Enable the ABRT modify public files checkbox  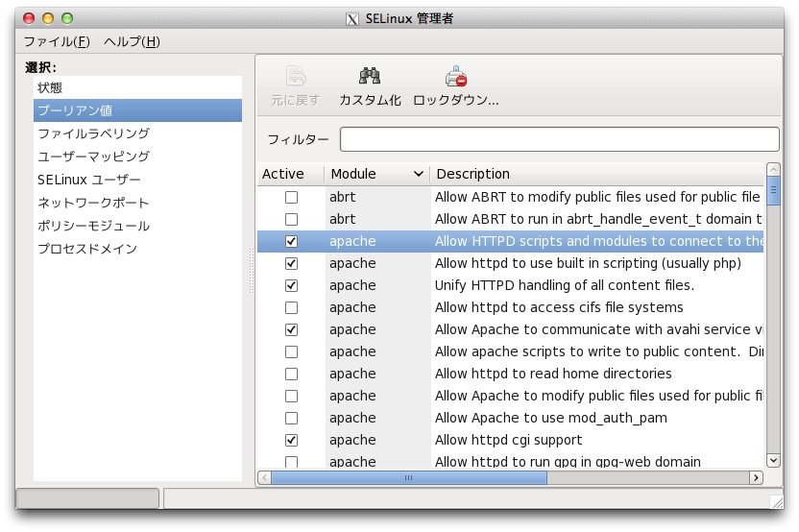[292, 197]
